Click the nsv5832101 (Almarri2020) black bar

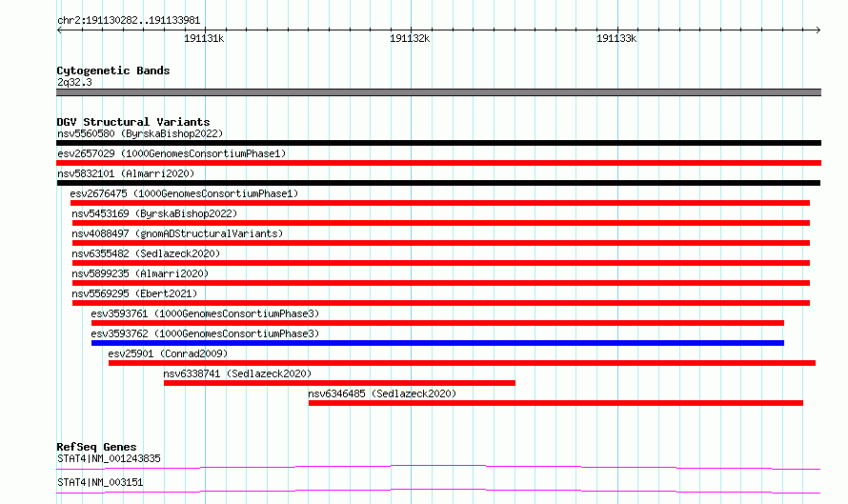pyautogui.click(x=438, y=183)
